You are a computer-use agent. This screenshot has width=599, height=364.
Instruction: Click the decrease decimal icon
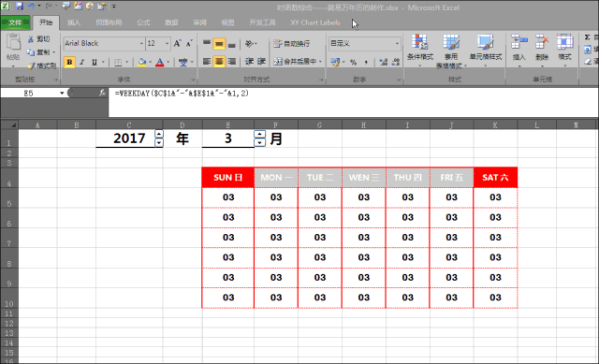coord(396,62)
